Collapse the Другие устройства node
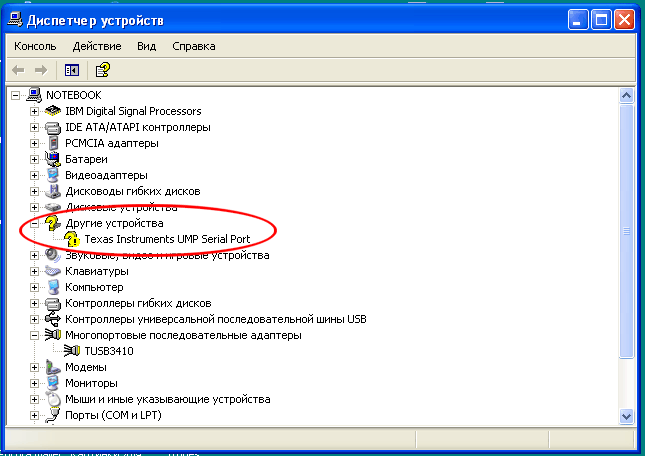This screenshot has height=456, width=645. point(35,224)
